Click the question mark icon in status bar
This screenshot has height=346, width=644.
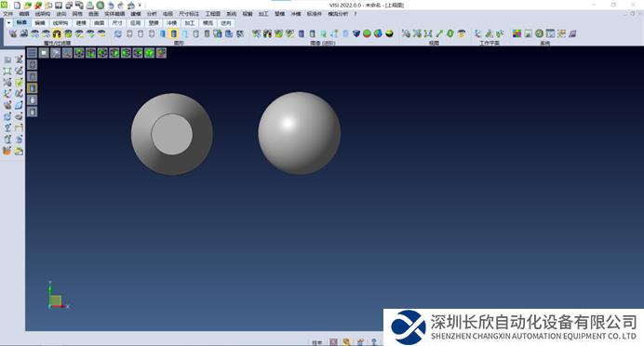[x=374, y=342]
